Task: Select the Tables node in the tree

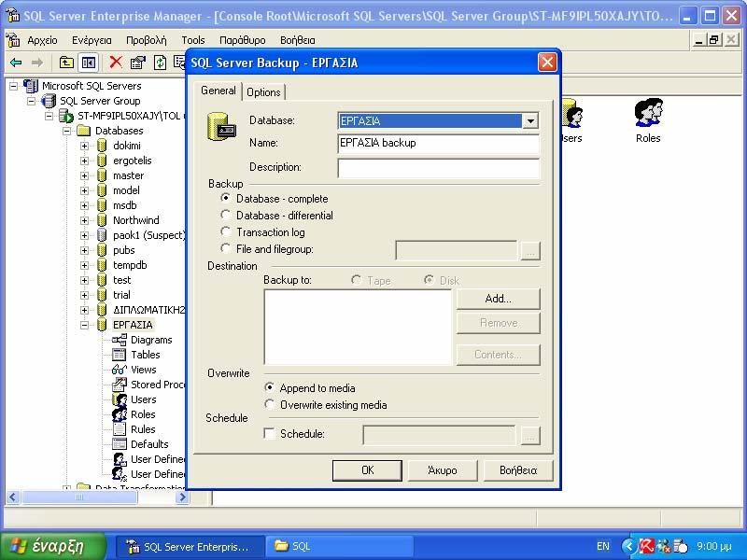Action: click(146, 355)
